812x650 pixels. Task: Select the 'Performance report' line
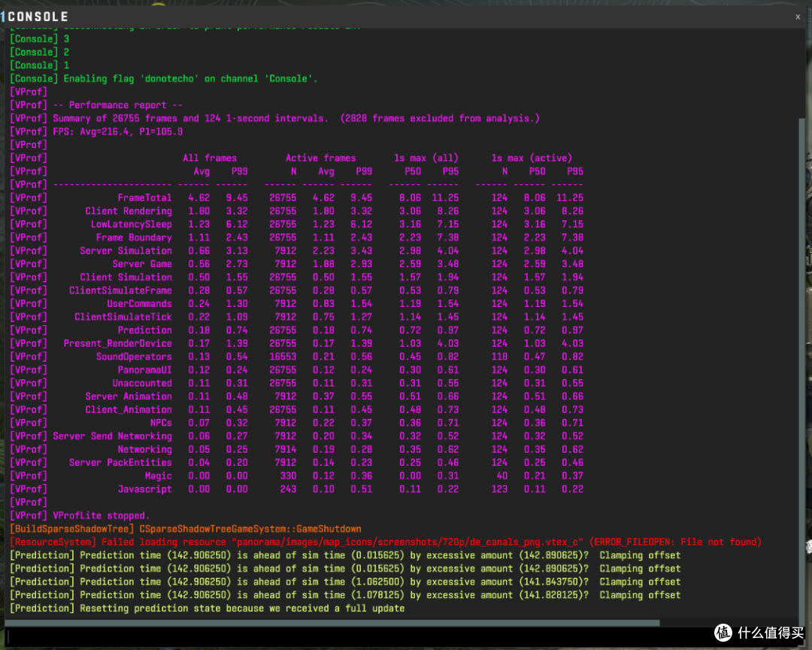pyautogui.click(x=96, y=105)
